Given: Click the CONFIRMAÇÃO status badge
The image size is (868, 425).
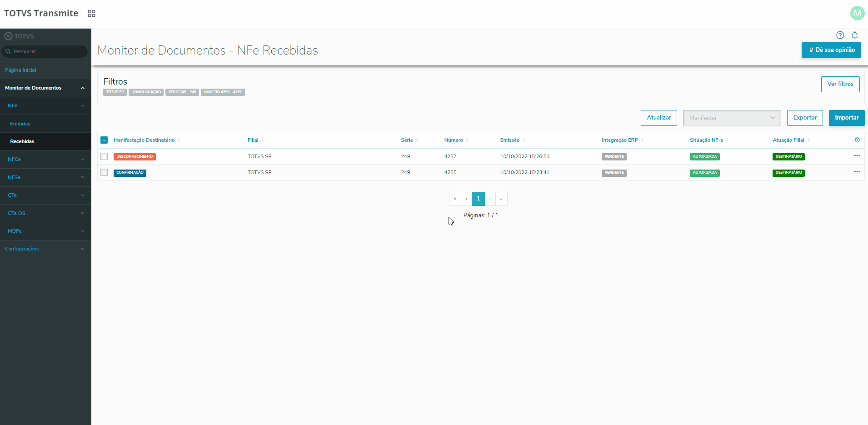Looking at the screenshot, I should (x=130, y=173).
